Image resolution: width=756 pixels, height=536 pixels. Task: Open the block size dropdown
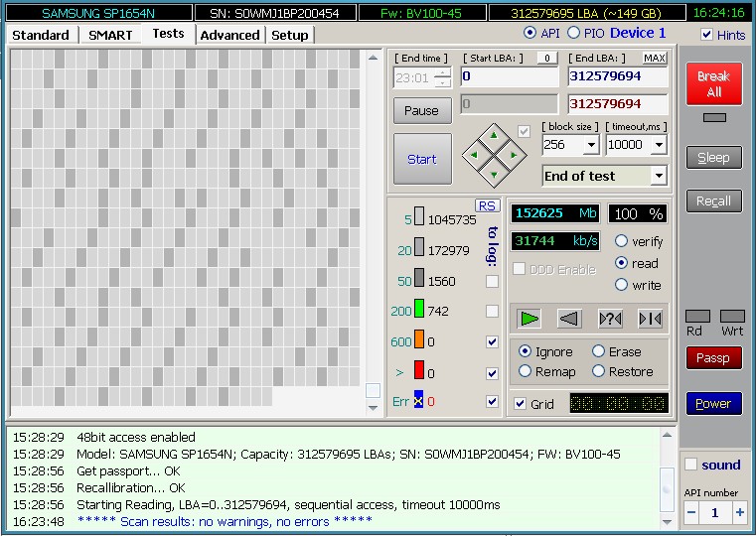[591, 145]
